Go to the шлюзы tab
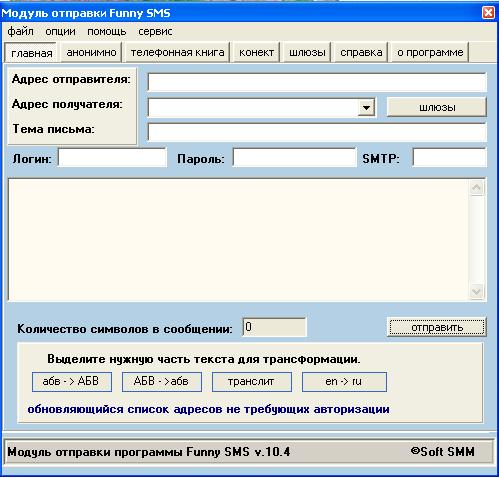 [307, 52]
